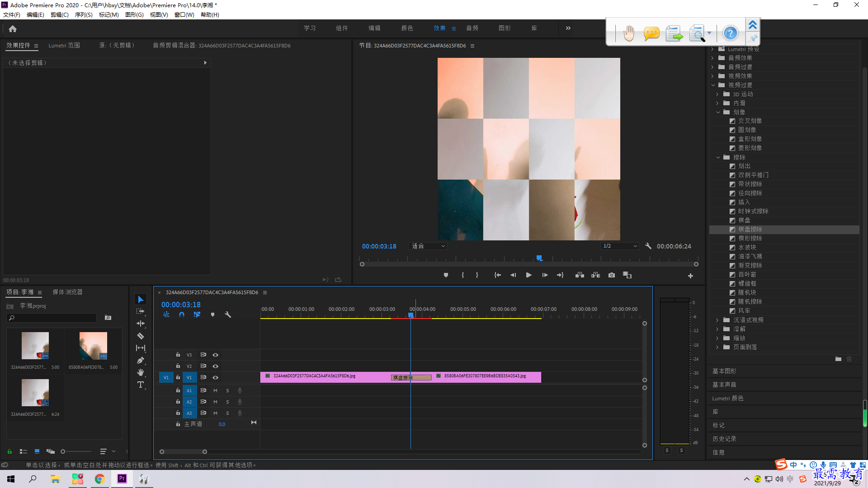Toggle linked selection in timeline
Viewport: 868px width, 488px height.
(x=197, y=314)
